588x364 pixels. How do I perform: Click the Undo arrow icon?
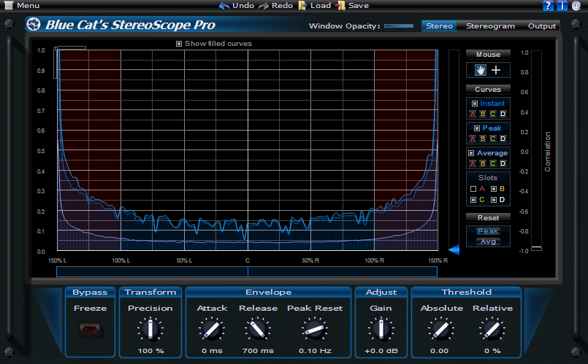224,6
